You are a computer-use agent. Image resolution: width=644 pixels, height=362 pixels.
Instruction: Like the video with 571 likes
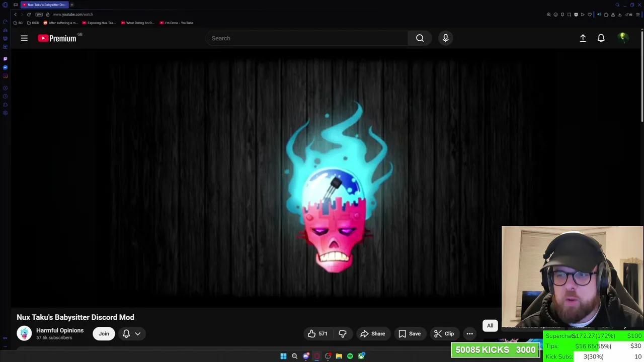point(317,334)
